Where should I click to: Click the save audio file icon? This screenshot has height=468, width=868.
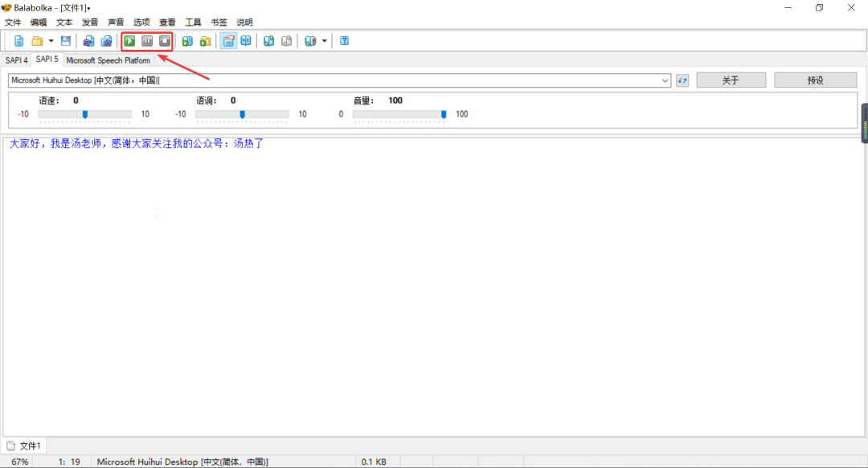[88, 41]
